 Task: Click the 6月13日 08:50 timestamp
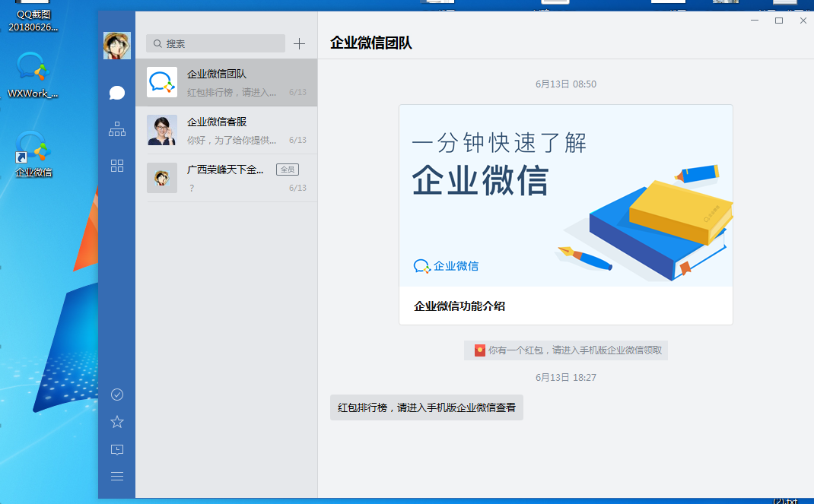tap(566, 84)
